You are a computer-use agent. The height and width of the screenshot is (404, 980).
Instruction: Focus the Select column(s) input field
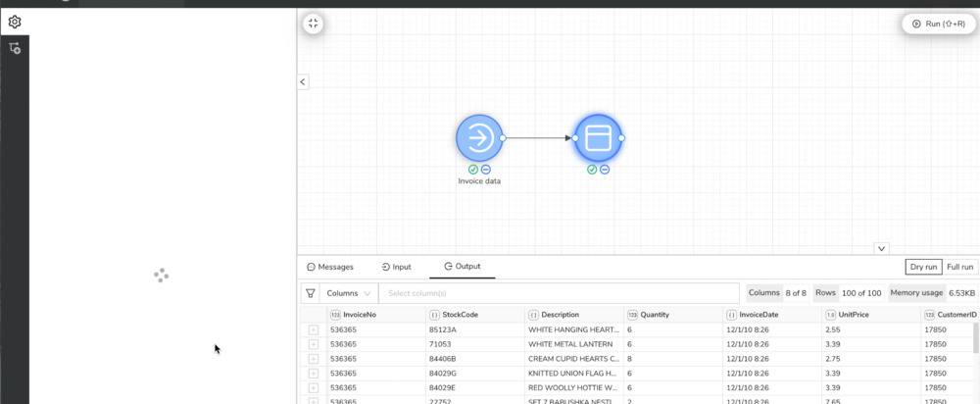pos(559,293)
